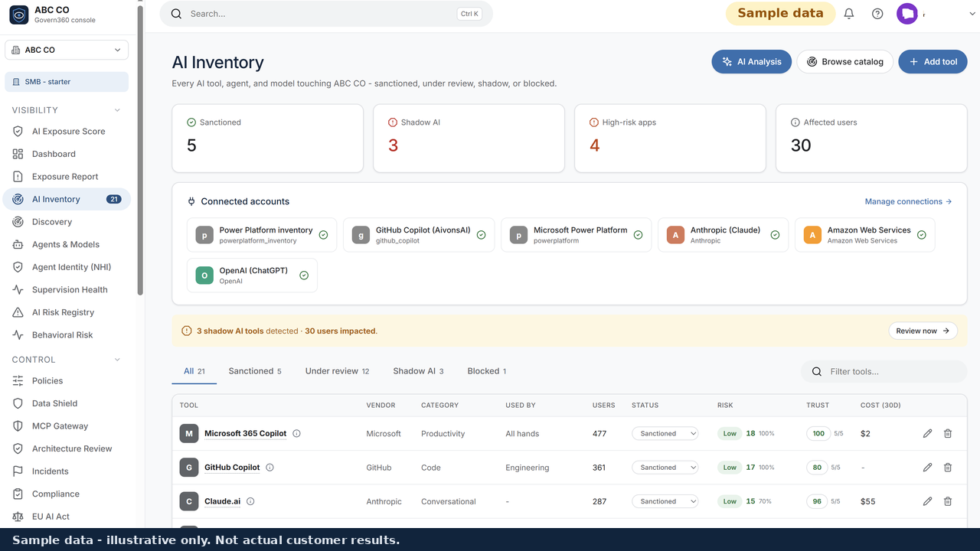Show info for Microsoft 365 Copilot
This screenshot has width=980, height=551.
pos(296,433)
